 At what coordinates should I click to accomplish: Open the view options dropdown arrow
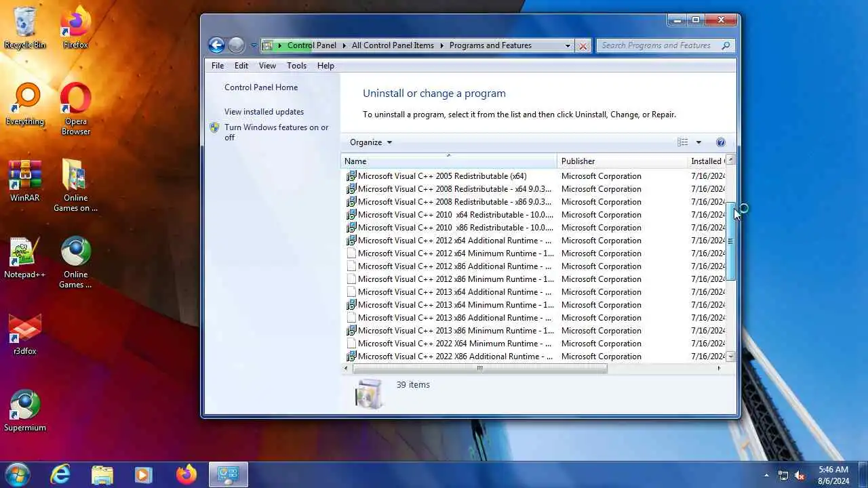698,142
